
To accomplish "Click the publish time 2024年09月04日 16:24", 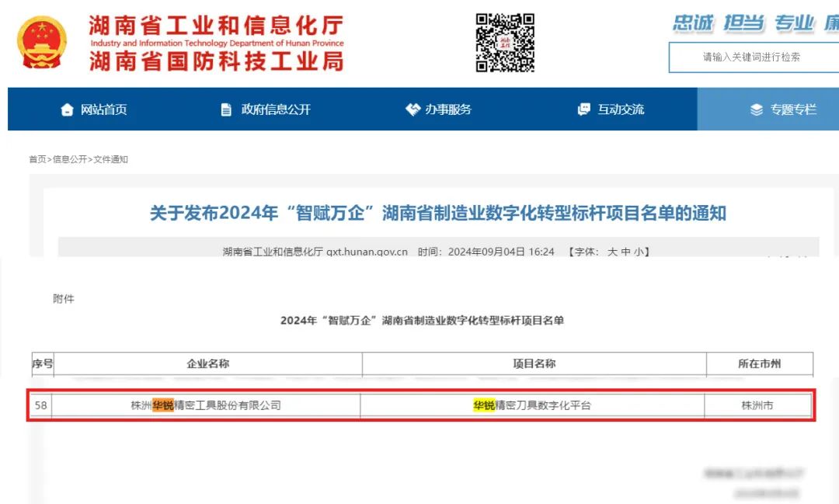I will (x=501, y=252).
